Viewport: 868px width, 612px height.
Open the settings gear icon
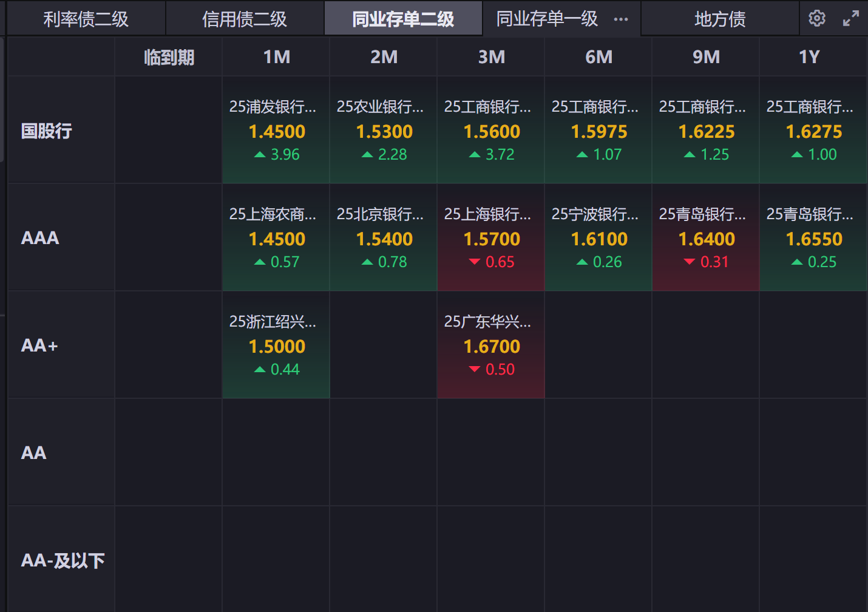pos(817,18)
